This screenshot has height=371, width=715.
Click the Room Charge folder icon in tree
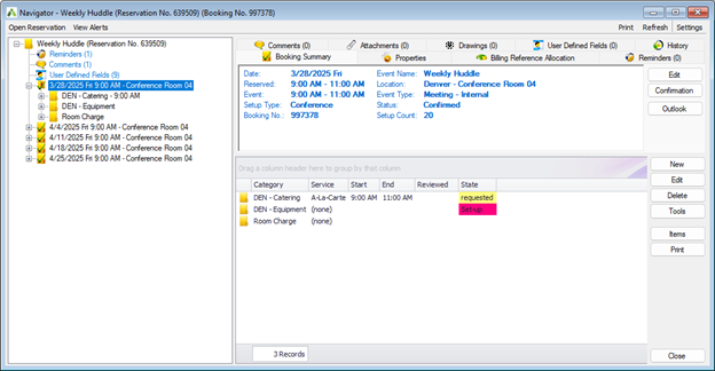point(53,117)
